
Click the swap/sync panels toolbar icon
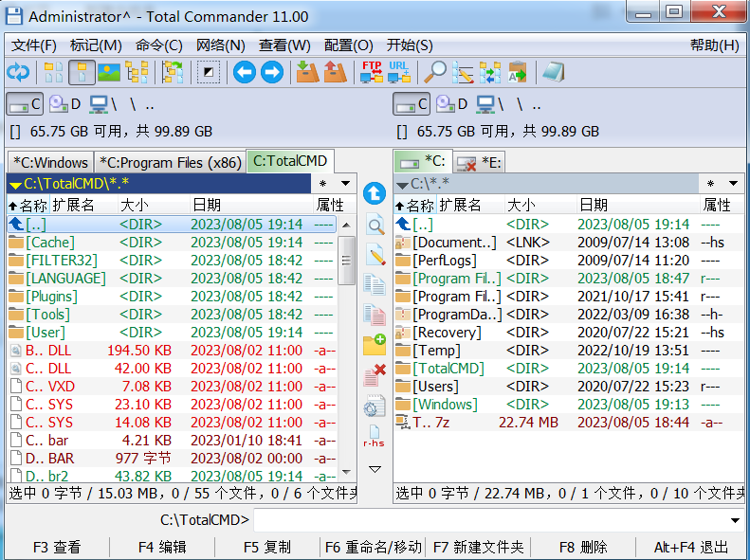pos(173,72)
